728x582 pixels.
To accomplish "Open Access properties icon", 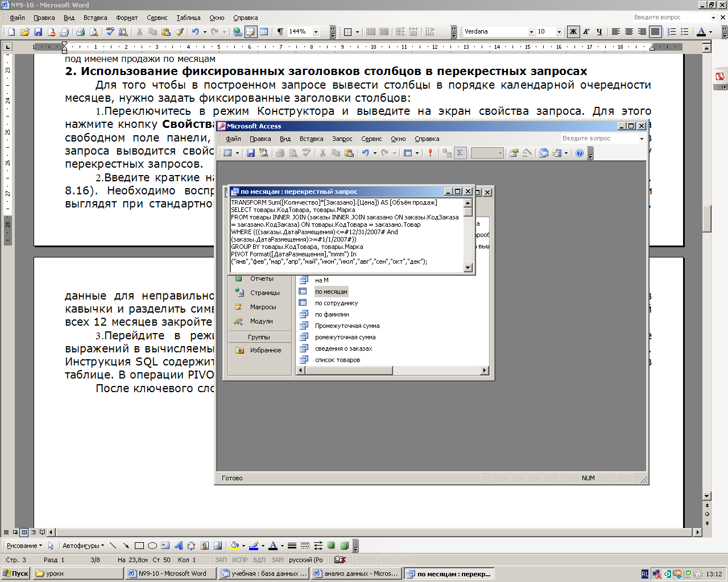I will 514,153.
